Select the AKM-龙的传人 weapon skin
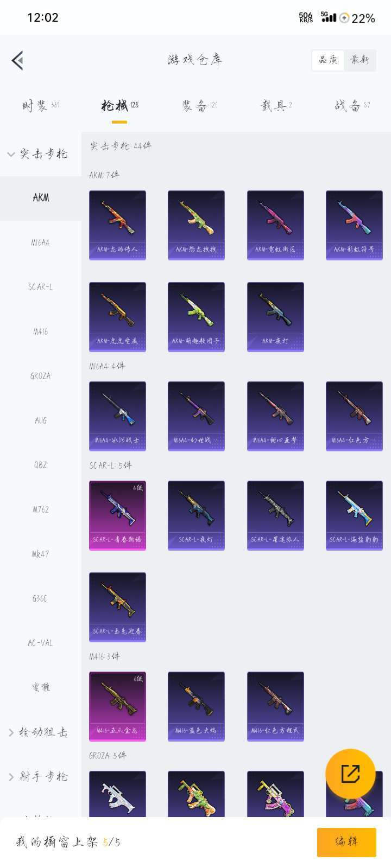This screenshot has height=868, width=391. point(117,225)
